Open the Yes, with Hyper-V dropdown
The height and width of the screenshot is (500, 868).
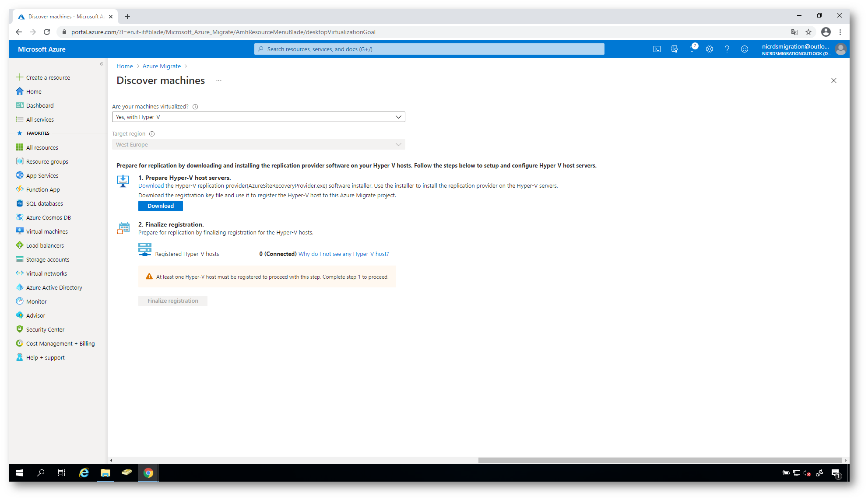click(258, 117)
